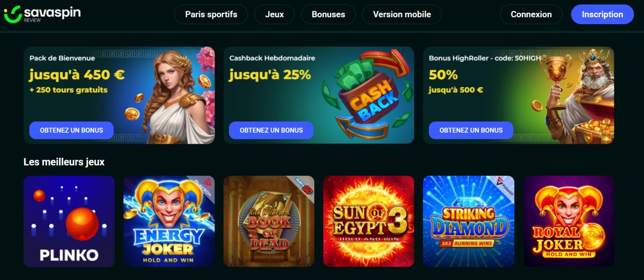The image size is (644, 280).
Task: Go to the Jeux menu item
Action: click(x=274, y=14)
